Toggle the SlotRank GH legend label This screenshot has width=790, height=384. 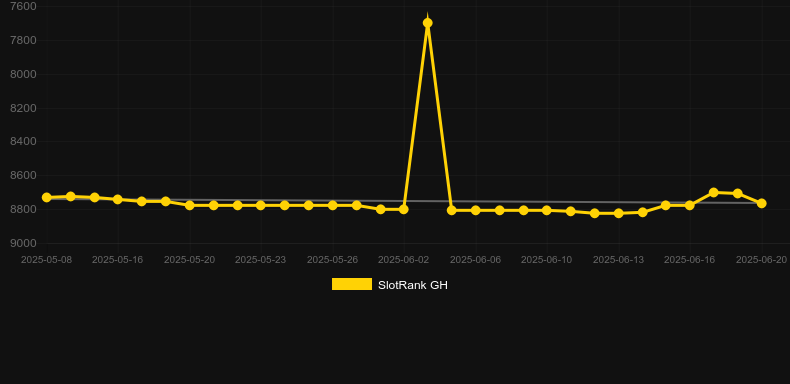pos(413,285)
